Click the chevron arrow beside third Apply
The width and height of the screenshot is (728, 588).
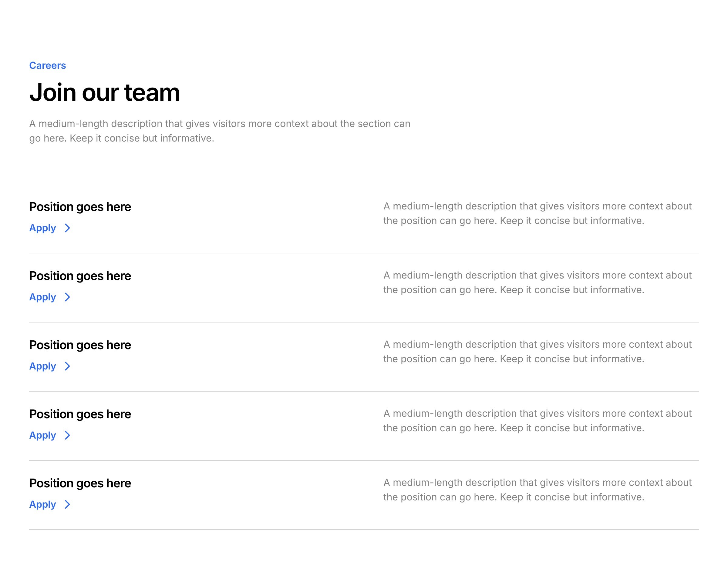pyautogui.click(x=67, y=366)
